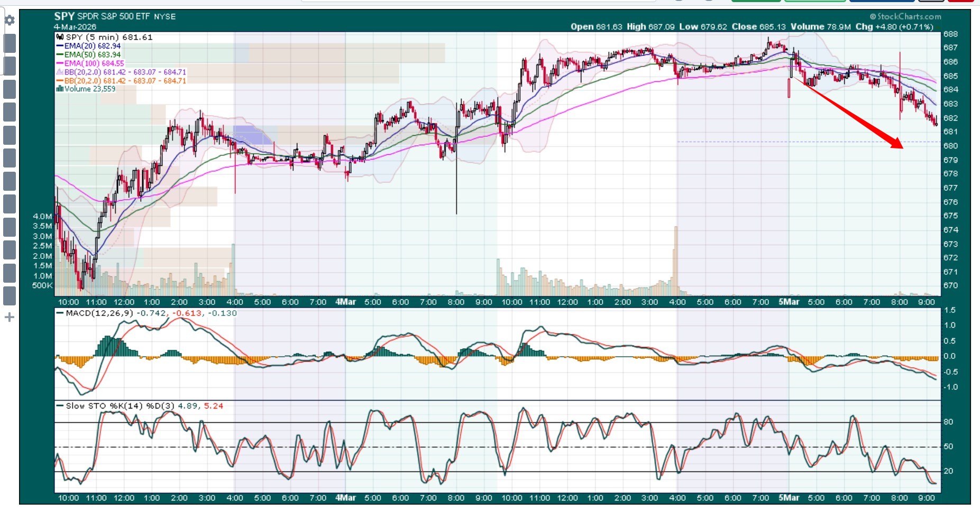Click the Chg +4.80 (+0.71%) value
The image size is (980, 512).
coord(894,26)
